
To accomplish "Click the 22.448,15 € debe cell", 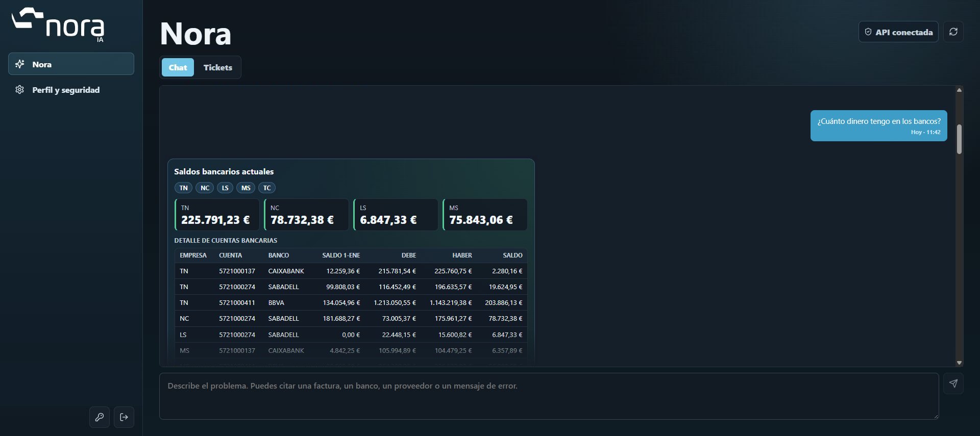I will (399, 335).
